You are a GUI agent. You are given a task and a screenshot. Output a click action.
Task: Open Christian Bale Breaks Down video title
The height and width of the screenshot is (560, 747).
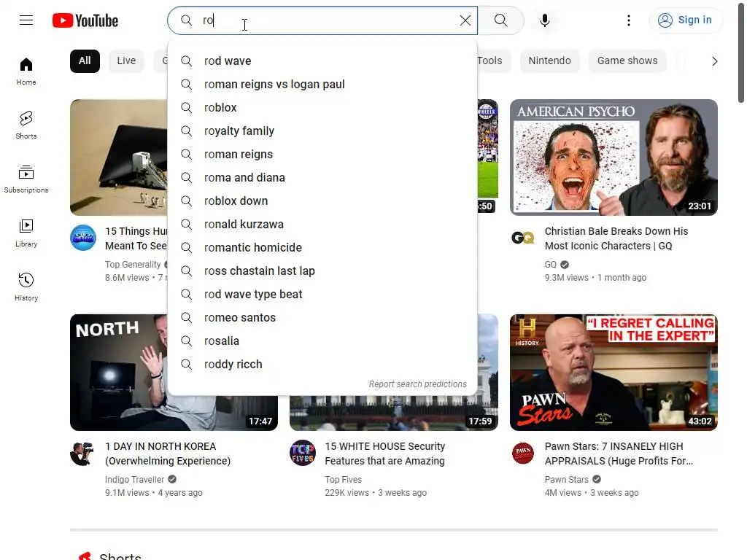point(616,238)
